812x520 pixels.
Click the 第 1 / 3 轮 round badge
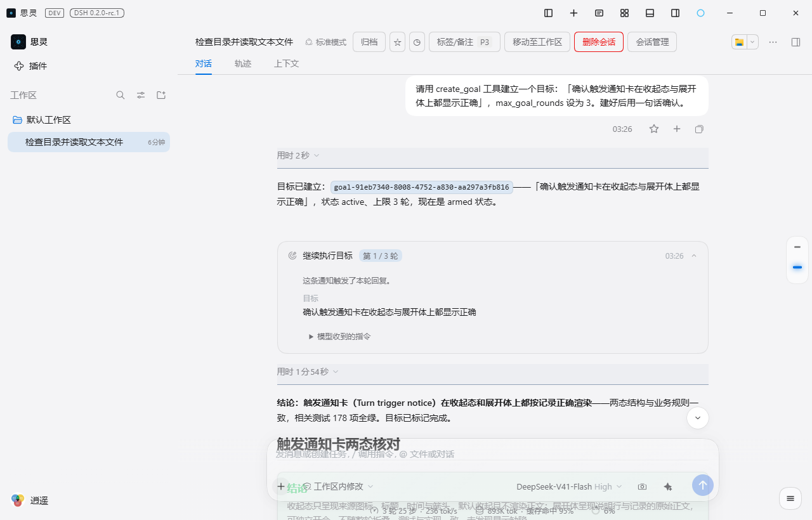pyautogui.click(x=381, y=256)
